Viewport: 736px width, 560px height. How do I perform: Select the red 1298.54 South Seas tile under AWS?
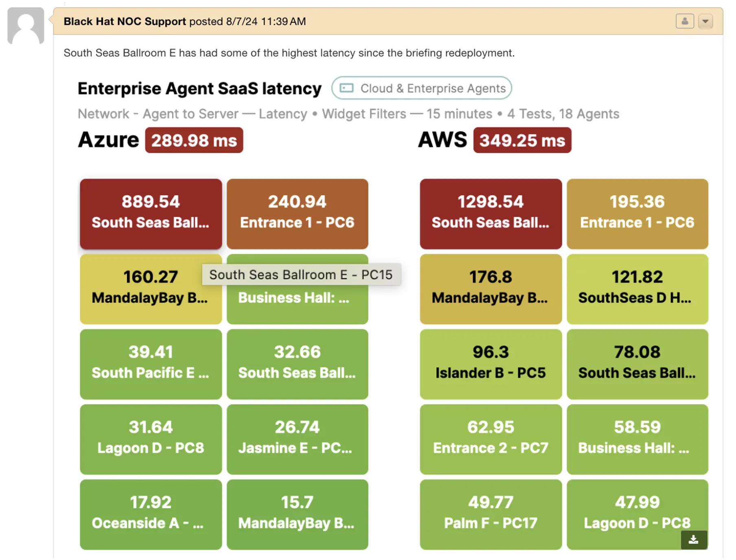tap(490, 213)
